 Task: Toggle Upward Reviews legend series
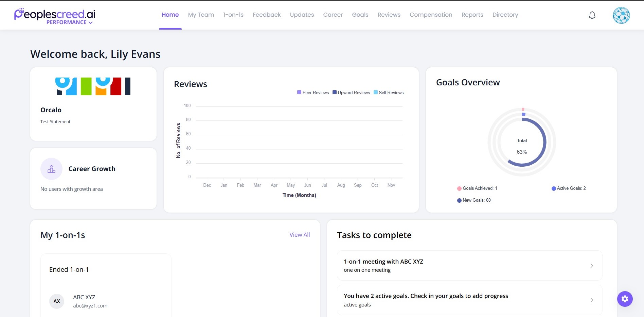click(x=351, y=93)
